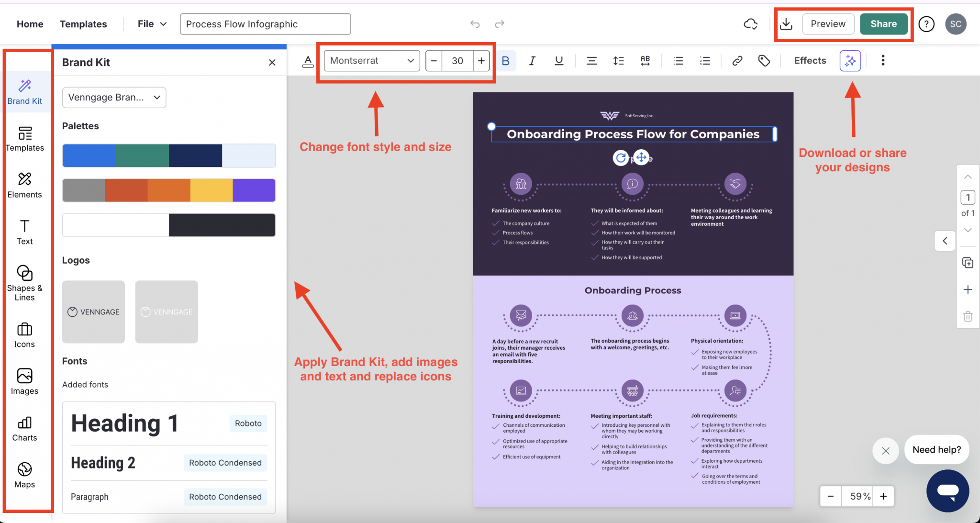Open the Maps panel

point(24,475)
